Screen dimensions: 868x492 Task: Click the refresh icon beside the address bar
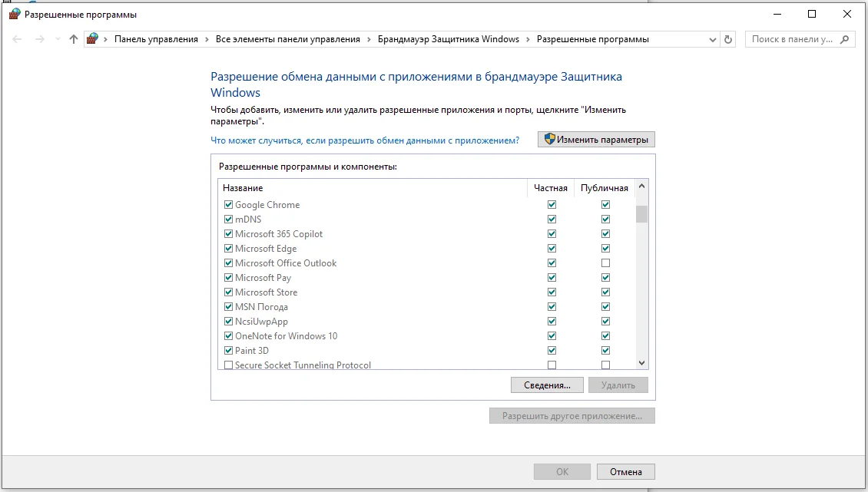click(x=729, y=39)
